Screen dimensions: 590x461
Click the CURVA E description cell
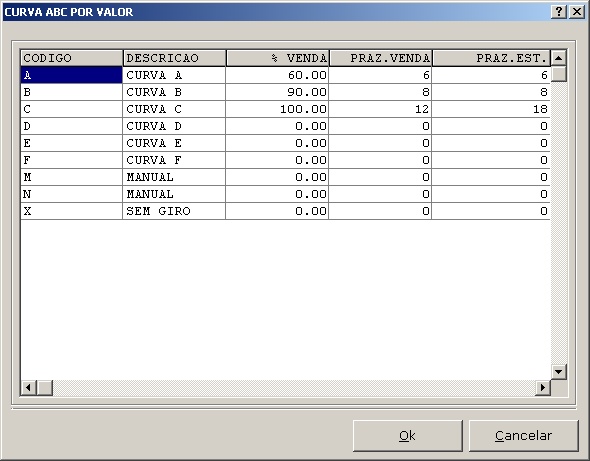[x=174, y=143]
